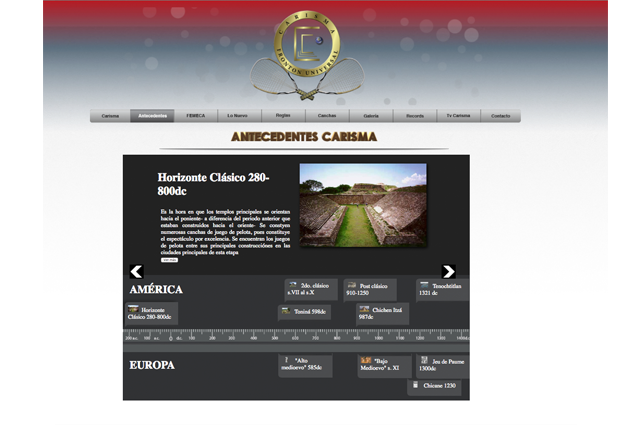Select Horizonte Clásico 280-800dc timeline marker
Screen dimensions: 640x425
pos(152,314)
